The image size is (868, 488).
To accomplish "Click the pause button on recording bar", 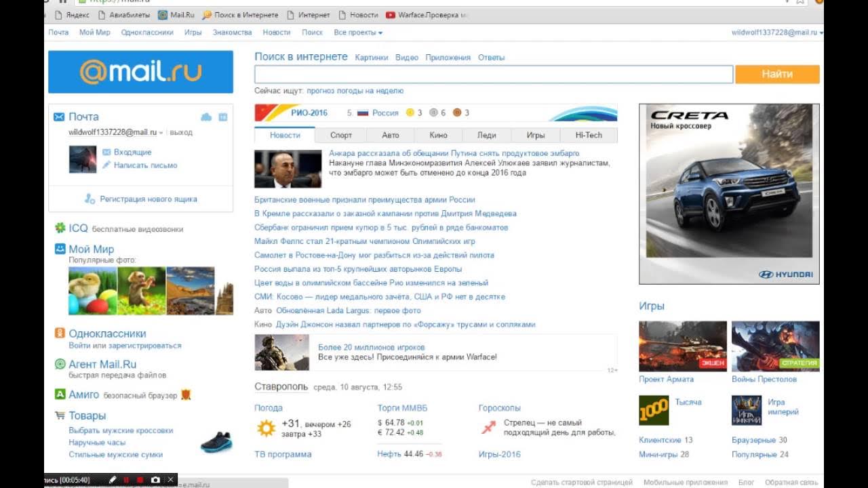I will pos(126,480).
